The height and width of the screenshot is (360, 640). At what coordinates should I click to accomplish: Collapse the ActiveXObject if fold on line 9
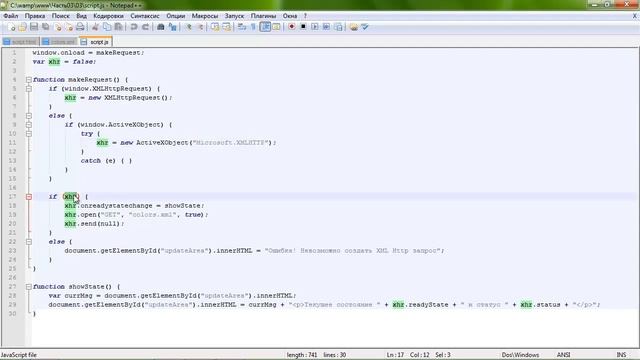click(29, 124)
